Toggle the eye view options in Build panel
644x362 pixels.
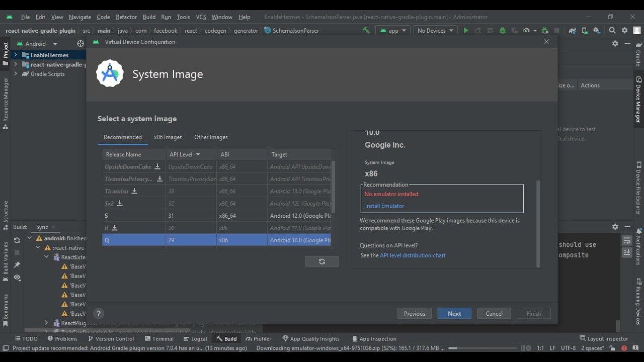click(x=17, y=278)
